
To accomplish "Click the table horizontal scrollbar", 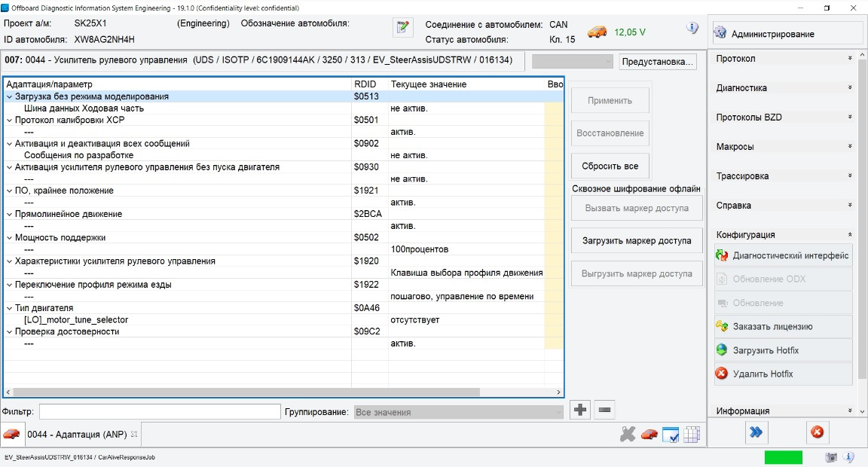I will click(x=246, y=392).
